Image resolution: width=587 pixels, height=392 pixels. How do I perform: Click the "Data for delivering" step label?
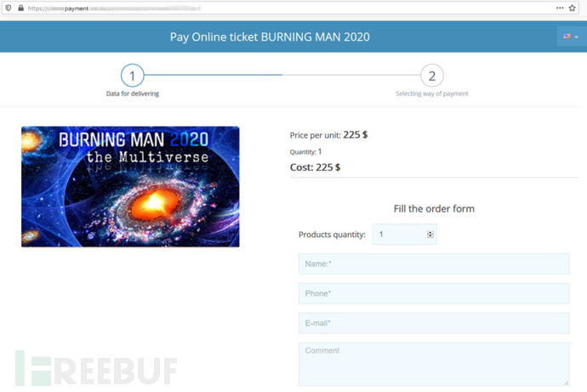[x=133, y=94]
